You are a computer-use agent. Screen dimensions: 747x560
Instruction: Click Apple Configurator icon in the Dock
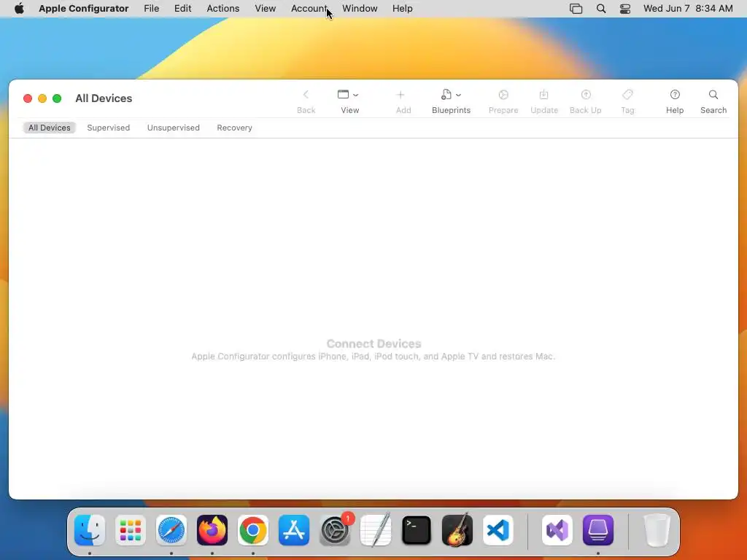[x=598, y=530]
